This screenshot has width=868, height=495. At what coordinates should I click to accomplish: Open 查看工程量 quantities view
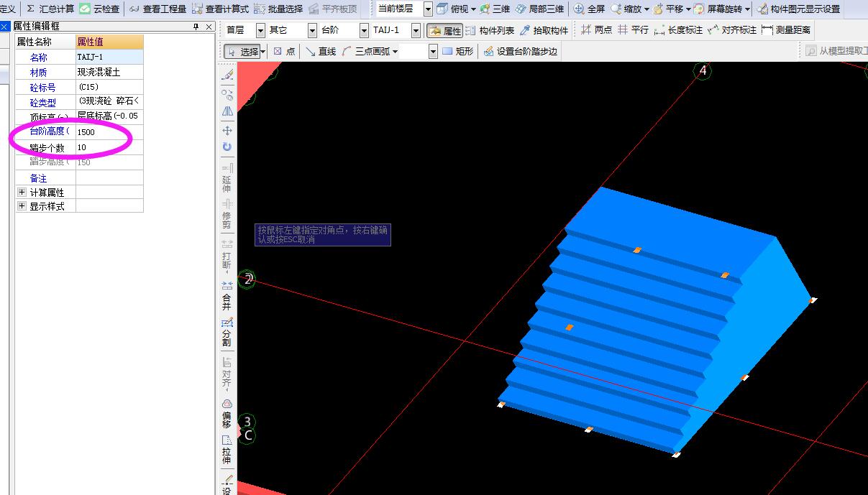(157, 9)
